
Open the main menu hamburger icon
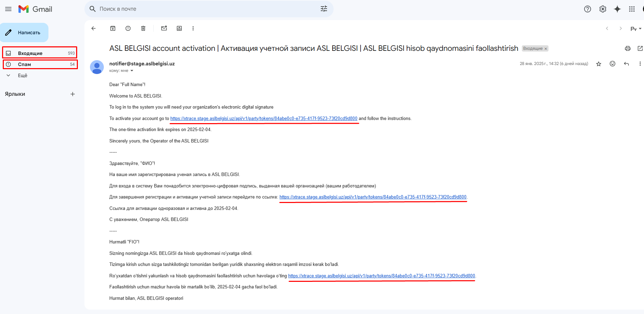(x=8, y=9)
